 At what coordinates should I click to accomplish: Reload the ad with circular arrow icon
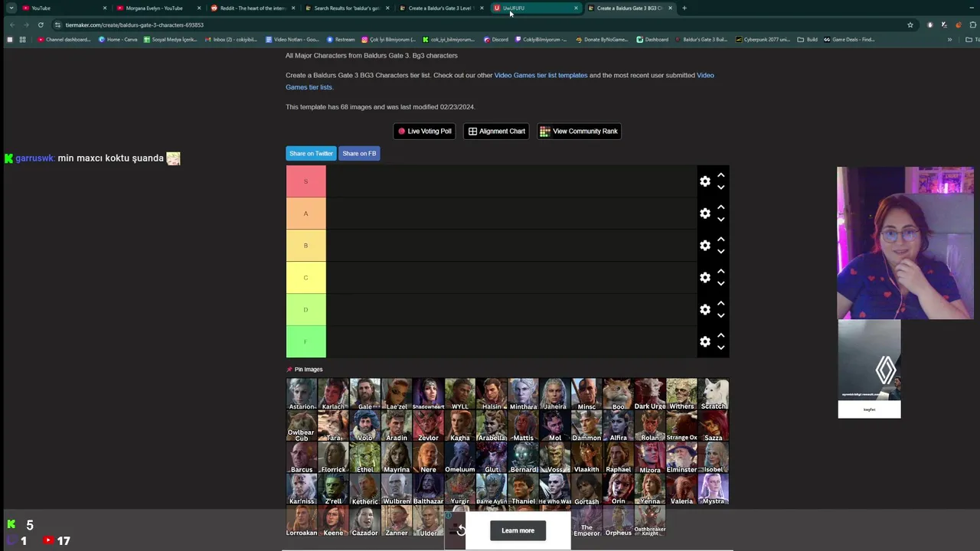[x=460, y=530]
